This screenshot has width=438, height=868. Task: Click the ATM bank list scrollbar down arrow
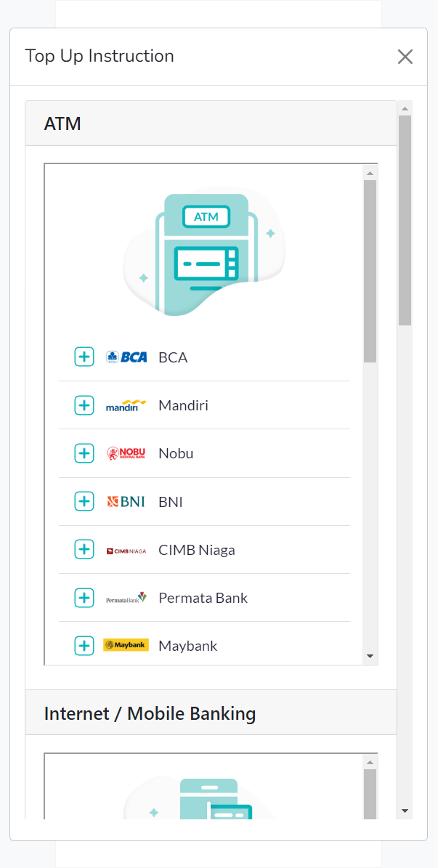coord(370,657)
